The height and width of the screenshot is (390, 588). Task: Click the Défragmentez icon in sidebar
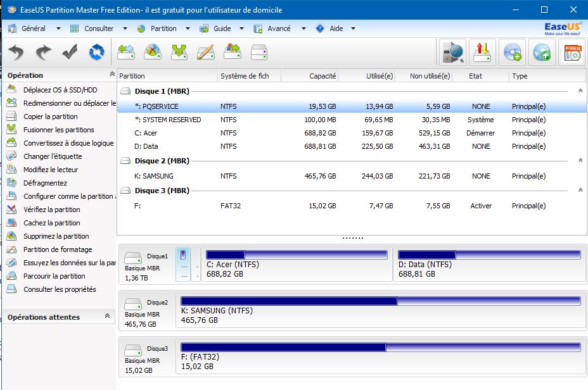click(11, 183)
